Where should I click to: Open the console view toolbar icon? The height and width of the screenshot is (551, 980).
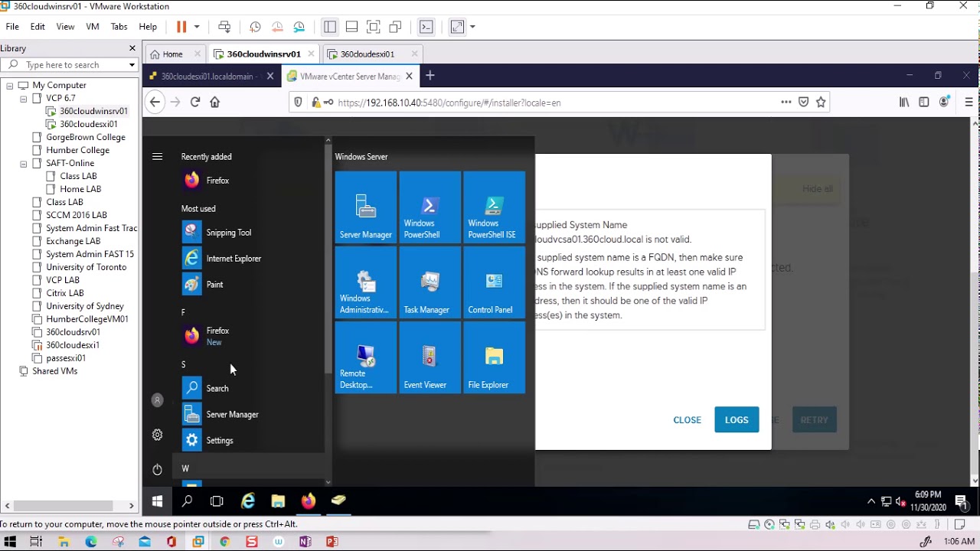pos(426,27)
